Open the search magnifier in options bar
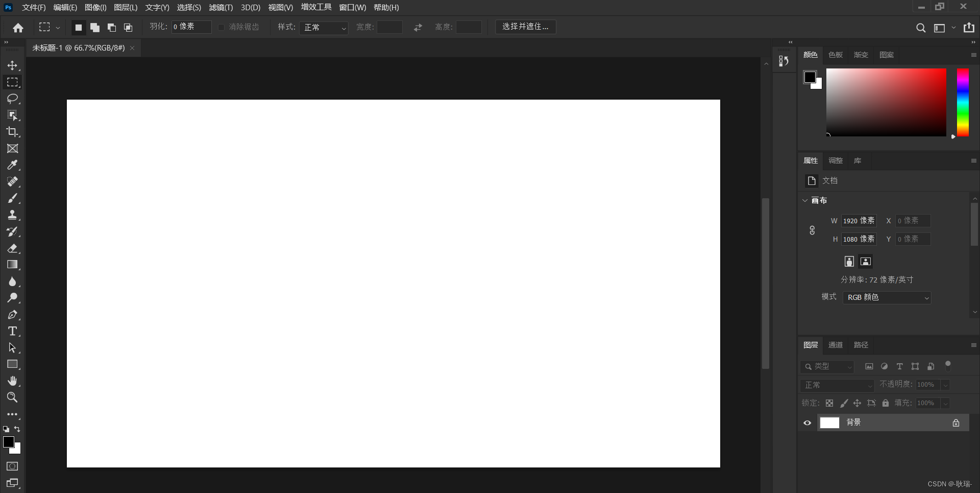This screenshot has width=980, height=493. click(x=921, y=28)
